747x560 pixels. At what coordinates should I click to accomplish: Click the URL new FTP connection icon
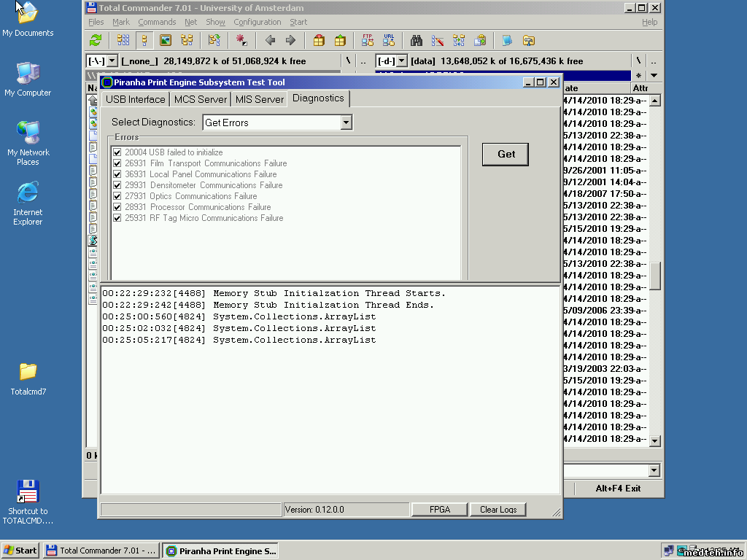pyautogui.click(x=389, y=41)
